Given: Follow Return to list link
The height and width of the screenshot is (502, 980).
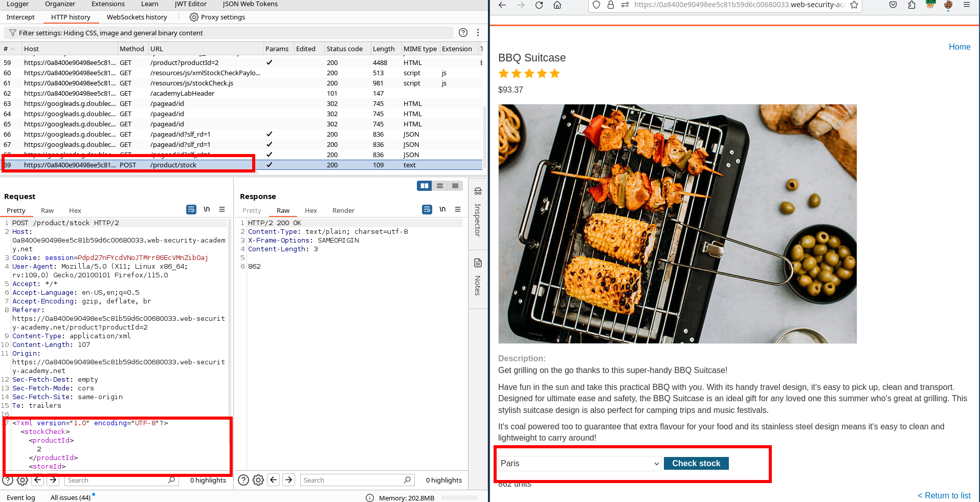Looking at the screenshot, I should [944, 495].
